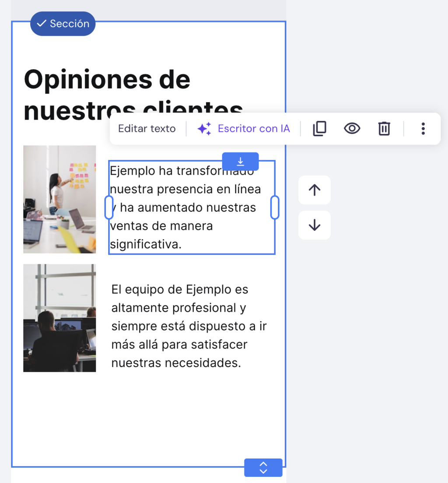Click the left resize handle of text box

pyautogui.click(x=109, y=208)
